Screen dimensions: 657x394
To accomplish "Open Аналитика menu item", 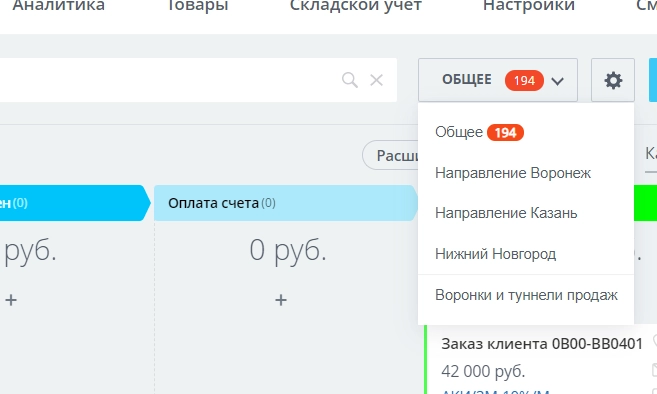I will pos(59,6).
